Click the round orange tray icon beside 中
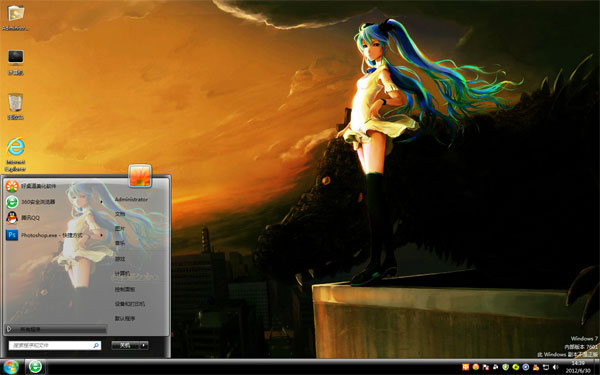The image size is (600, 375). coord(476,367)
